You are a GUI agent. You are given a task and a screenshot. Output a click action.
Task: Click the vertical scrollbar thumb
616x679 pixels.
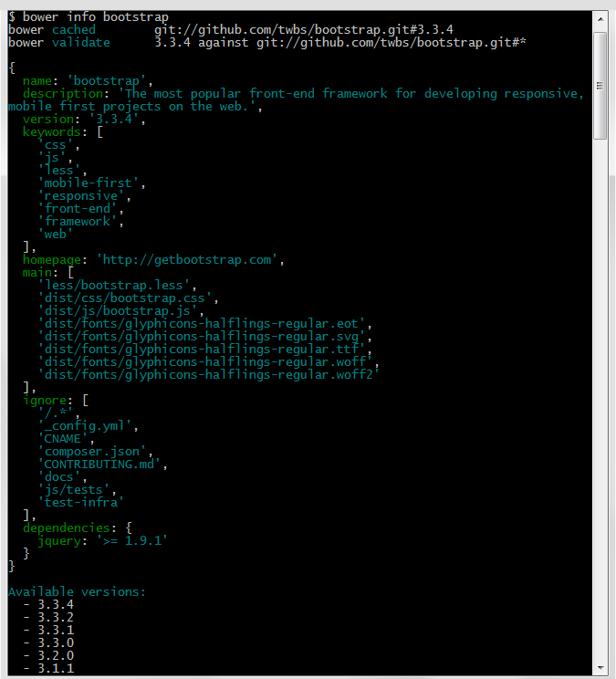pos(600,85)
